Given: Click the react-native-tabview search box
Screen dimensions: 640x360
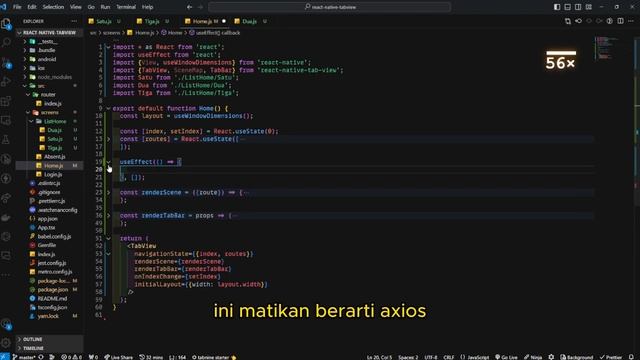Looking at the screenshot, I should pos(330,7).
